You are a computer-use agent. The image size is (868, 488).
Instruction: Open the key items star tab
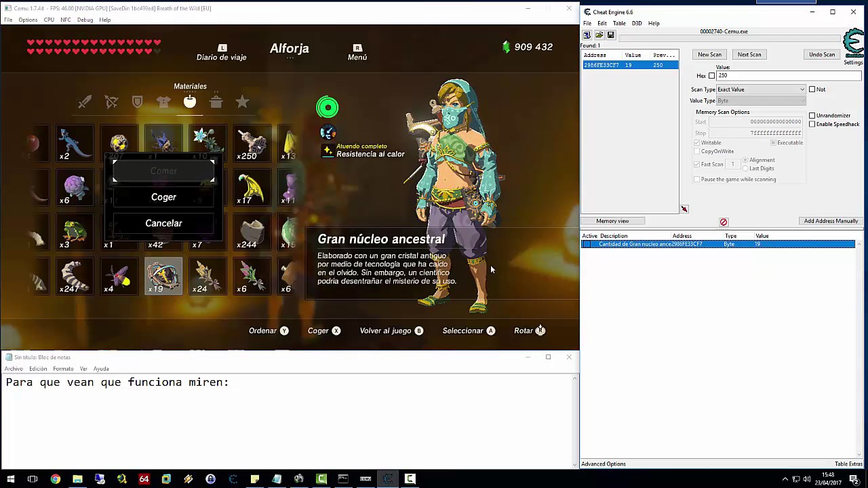pos(242,102)
